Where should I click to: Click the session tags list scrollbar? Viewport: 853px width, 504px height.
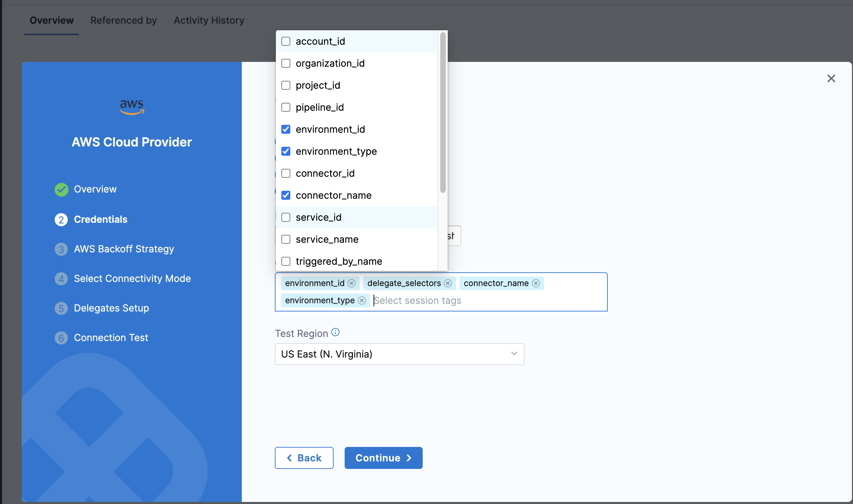[x=443, y=112]
